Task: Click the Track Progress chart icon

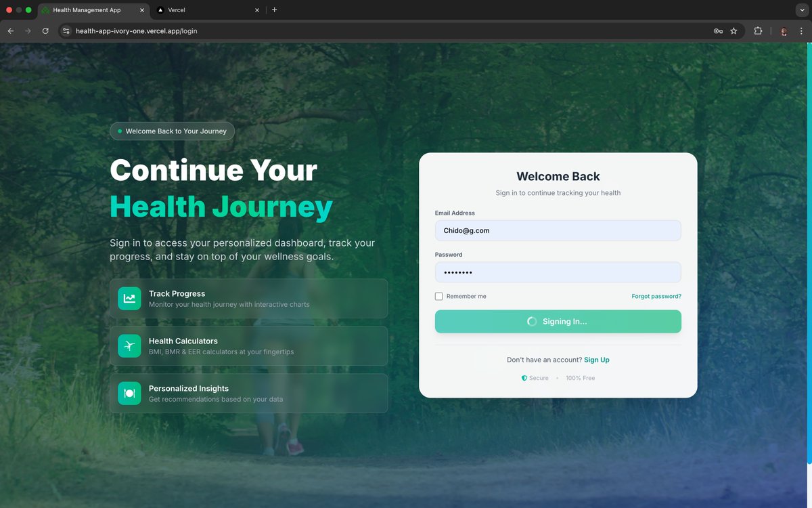Action: click(129, 298)
